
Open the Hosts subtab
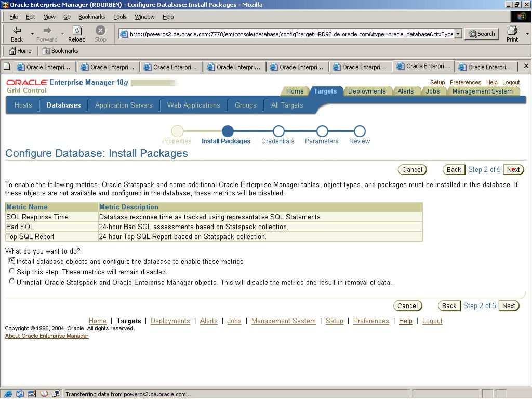(23, 105)
